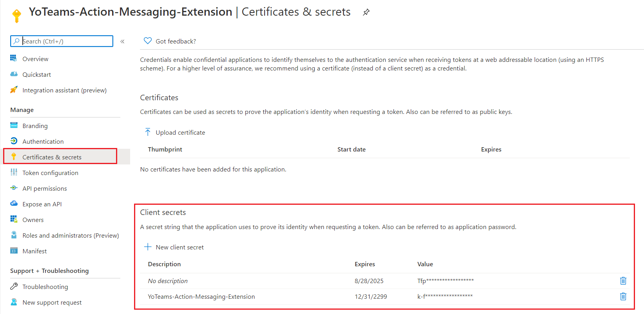Click the API permissions icon

tap(14, 188)
